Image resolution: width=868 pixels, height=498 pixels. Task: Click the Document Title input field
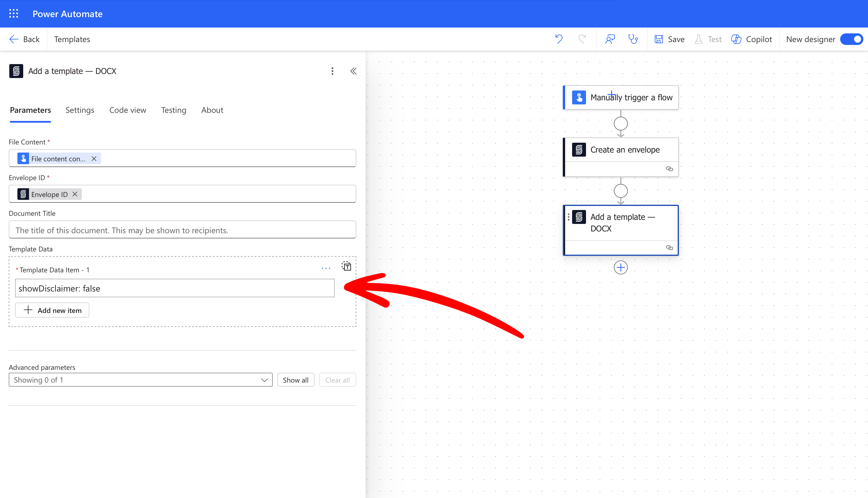182,230
